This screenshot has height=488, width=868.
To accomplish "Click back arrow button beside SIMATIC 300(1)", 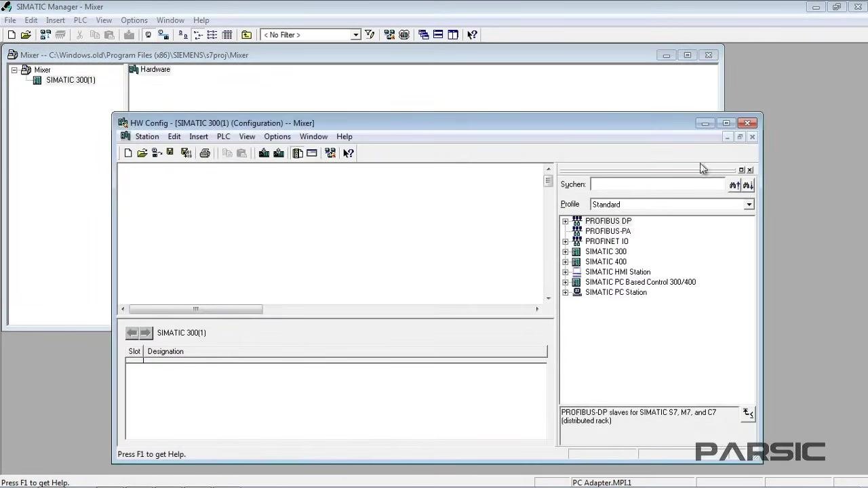I will pyautogui.click(x=132, y=333).
